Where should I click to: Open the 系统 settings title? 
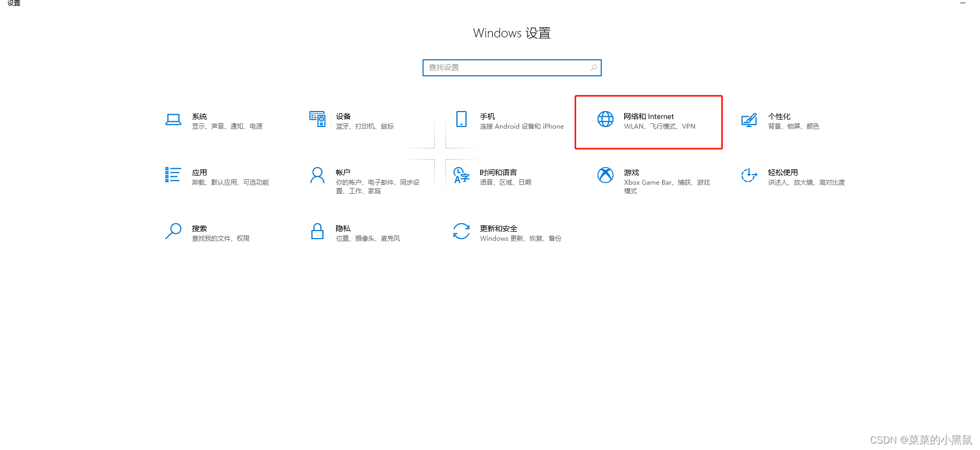[200, 116]
